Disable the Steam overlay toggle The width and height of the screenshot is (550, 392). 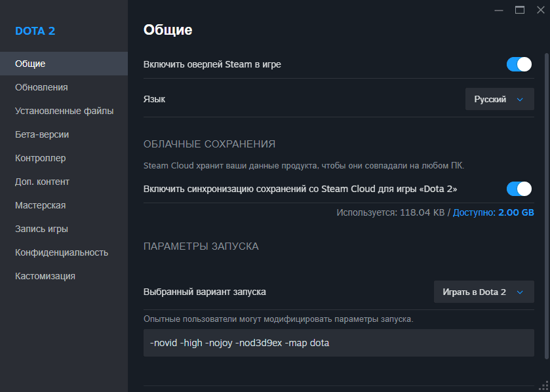[x=519, y=64]
